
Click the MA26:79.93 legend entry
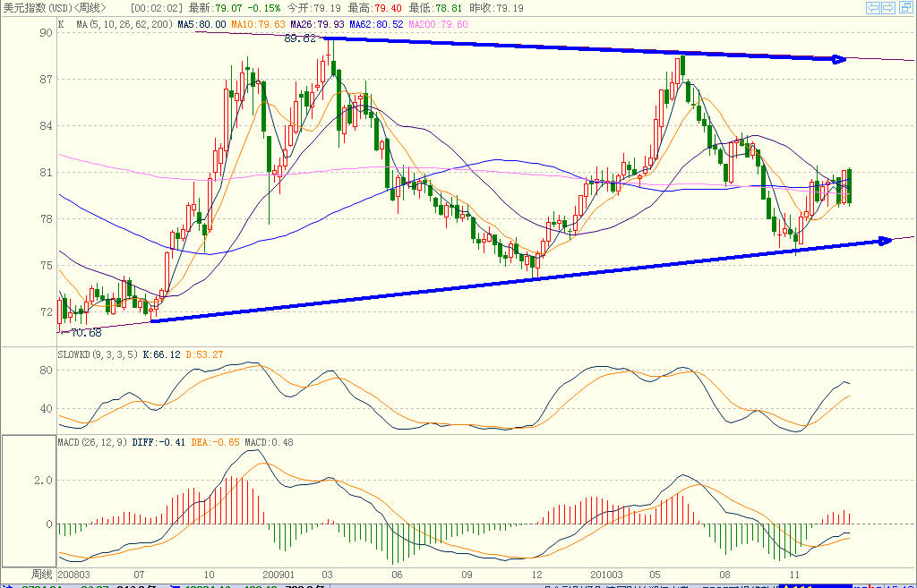click(x=318, y=24)
